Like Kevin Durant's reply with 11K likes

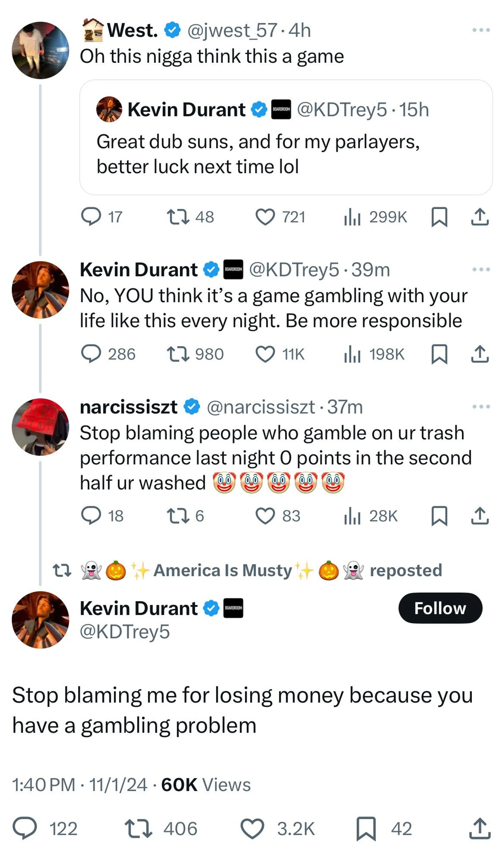[265, 354]
